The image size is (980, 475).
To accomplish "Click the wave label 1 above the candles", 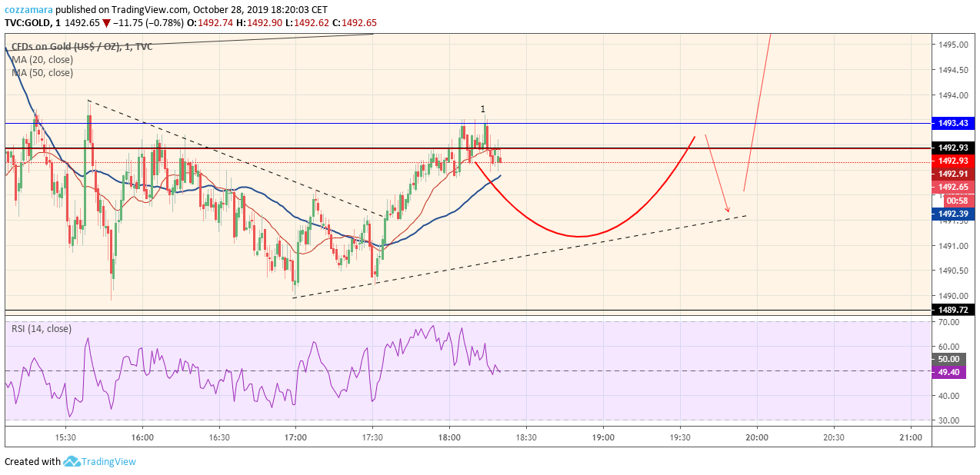I will (x=483, y=109).
